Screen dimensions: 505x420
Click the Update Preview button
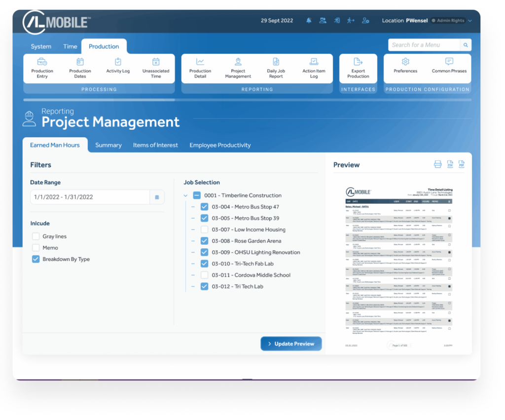pos(291,344)
